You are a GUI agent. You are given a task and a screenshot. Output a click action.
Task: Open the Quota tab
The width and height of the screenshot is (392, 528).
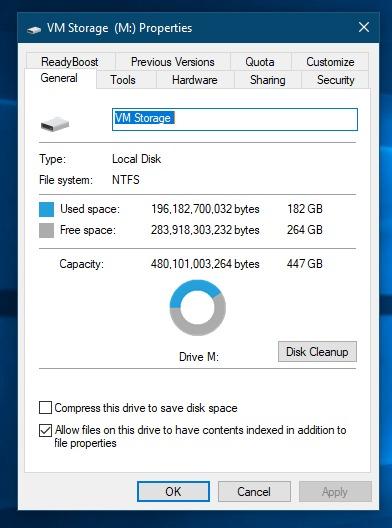(x=260, y=62)
